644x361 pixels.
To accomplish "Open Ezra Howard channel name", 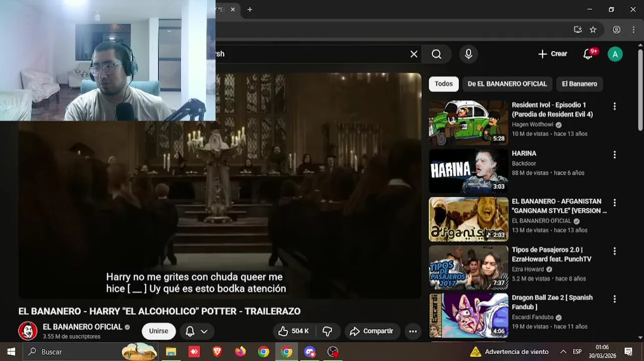I will coord(528,269).
